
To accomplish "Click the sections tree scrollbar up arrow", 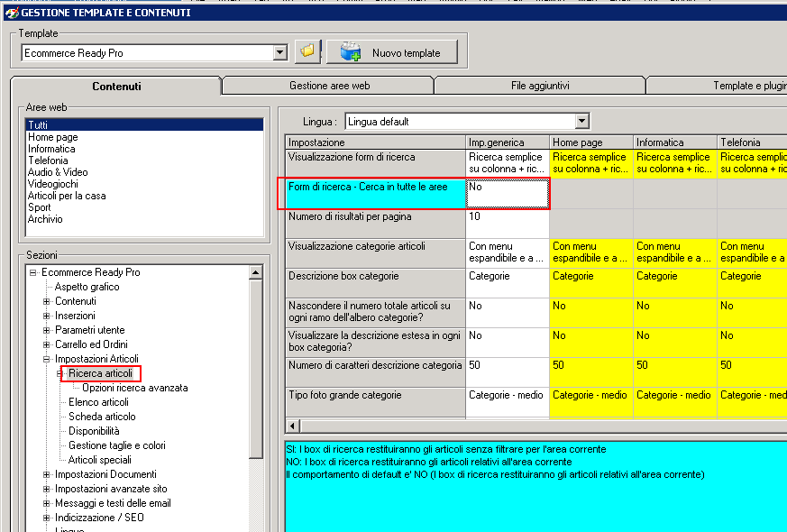I will [256, 272].
